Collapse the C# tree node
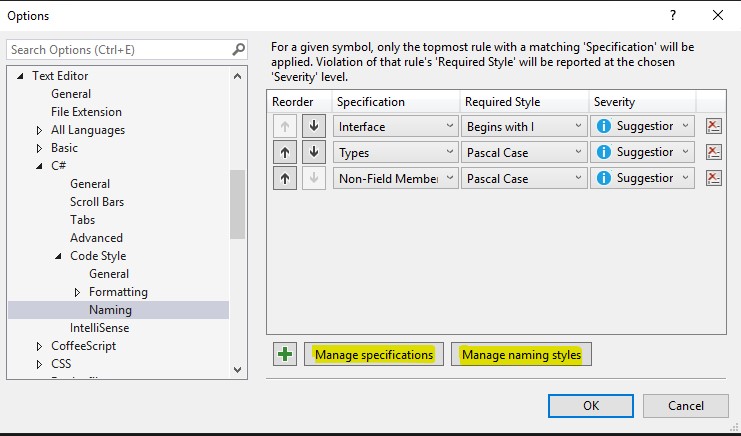This screenshot has height=436, width=741. coord(40,166)
